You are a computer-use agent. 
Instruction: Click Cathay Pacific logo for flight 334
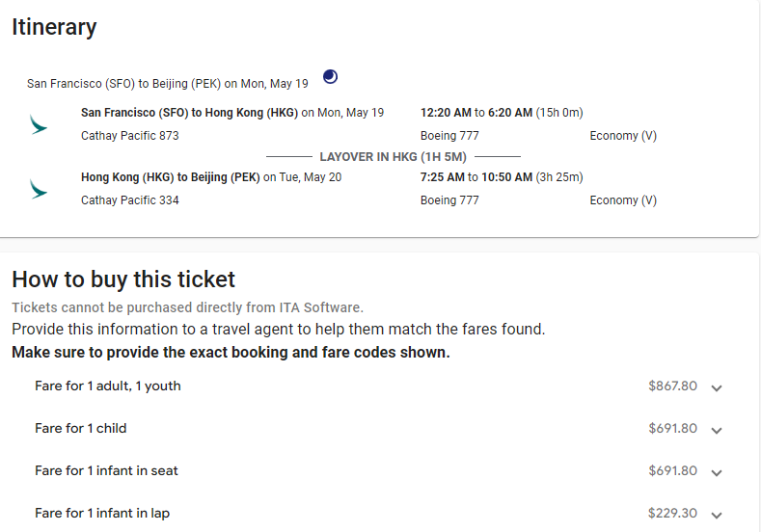tap(39, 190)
